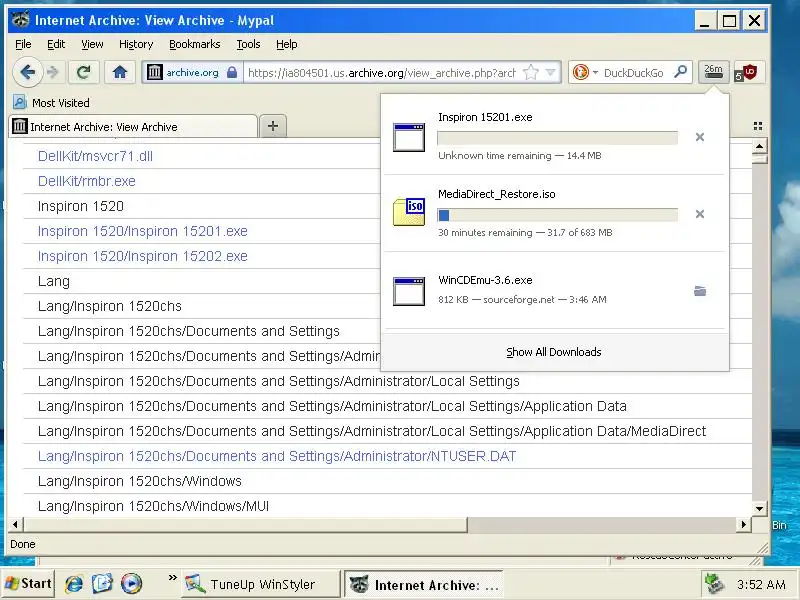
Task: Expand the quick launch overflow chevron
Action: click(172, 578)
